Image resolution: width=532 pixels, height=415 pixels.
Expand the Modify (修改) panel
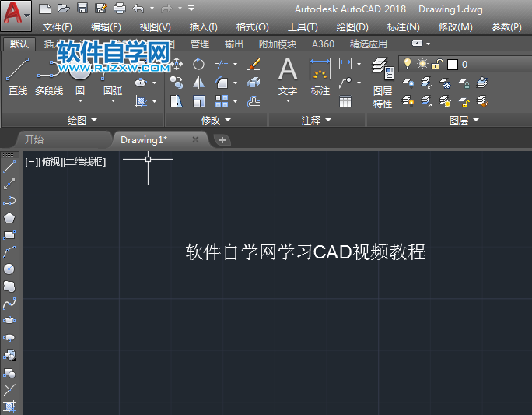(x=216, y=120)
